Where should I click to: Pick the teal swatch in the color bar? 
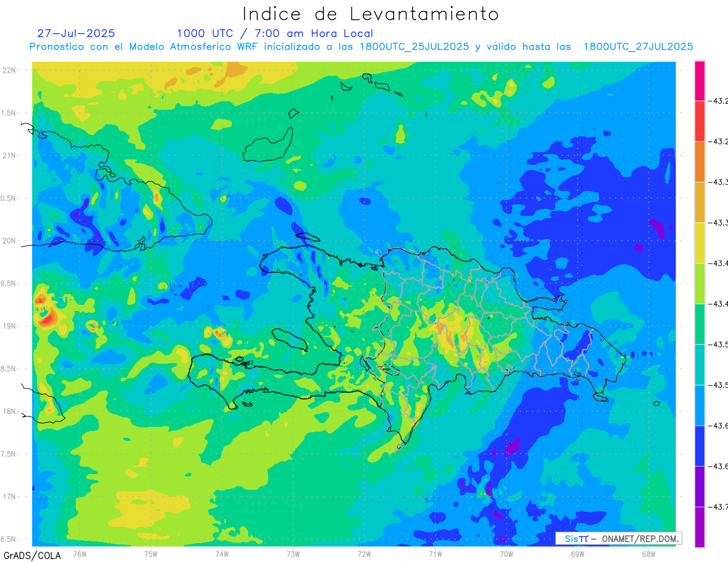point(699,365)
